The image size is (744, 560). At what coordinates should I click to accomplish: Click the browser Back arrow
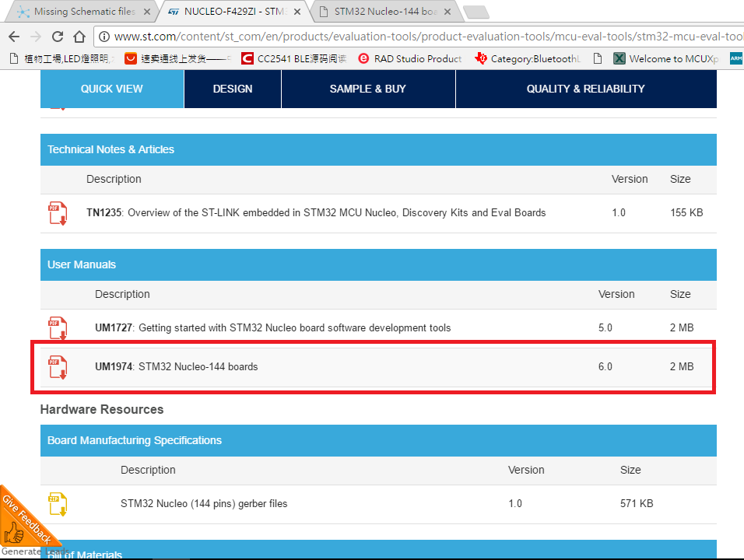click(x=14, y=37)
